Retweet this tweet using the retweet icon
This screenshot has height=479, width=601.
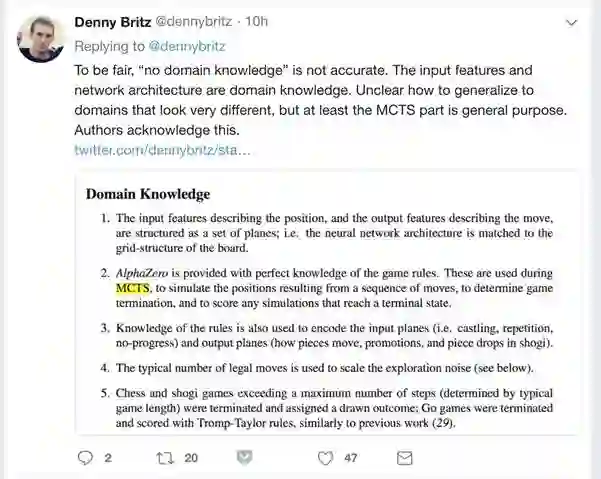165,458
